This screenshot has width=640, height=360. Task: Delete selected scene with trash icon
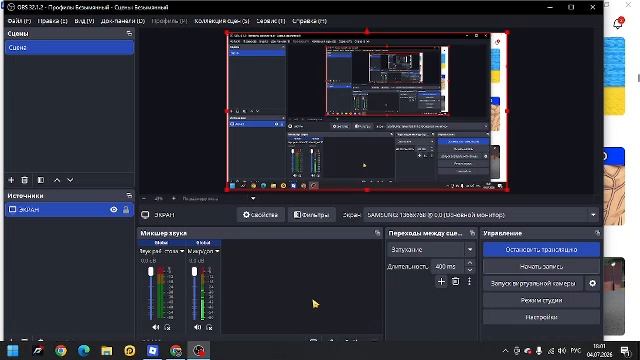pos(24,180)
